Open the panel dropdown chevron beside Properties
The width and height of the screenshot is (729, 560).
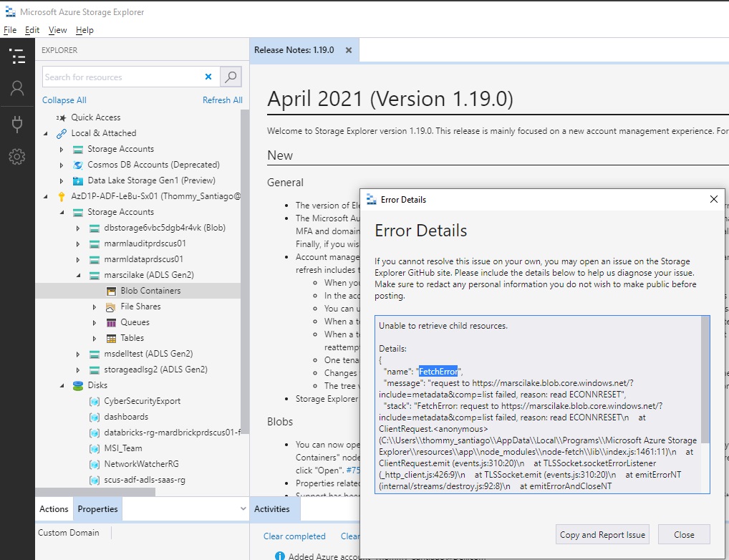coord(243,508)
